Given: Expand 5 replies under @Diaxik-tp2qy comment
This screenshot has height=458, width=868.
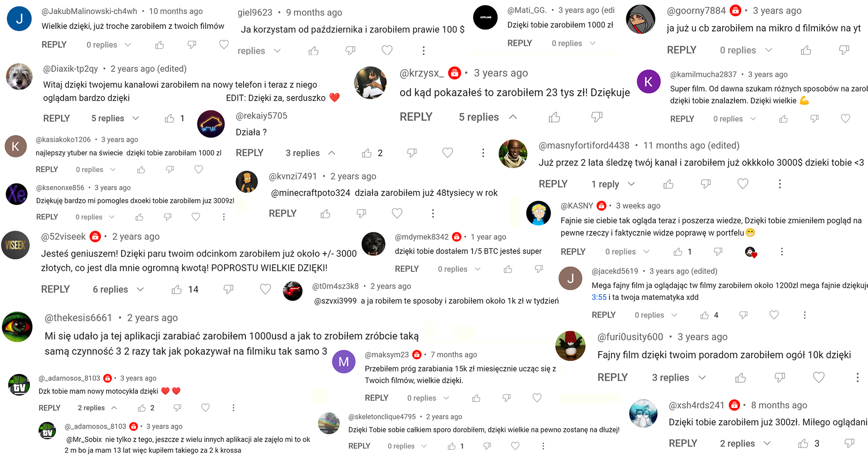Looking at the screenshot, I should (x=115, y=118).
